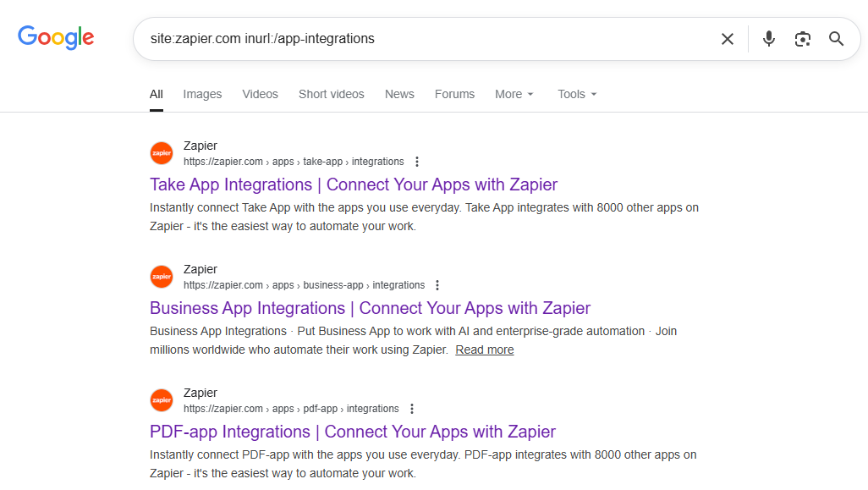Switch to the News tab
The height and width of the screenshot is (490, 868).
(x=399, y=94)
